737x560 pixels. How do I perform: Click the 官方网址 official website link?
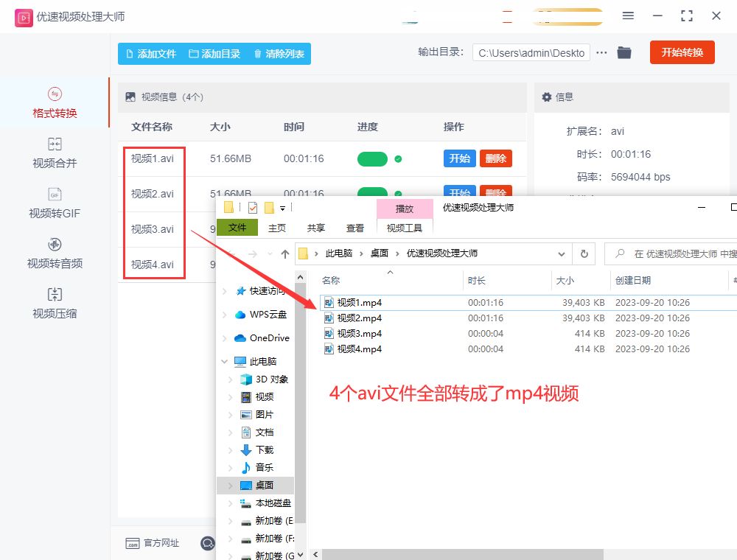pyautogui.click(x=153, y=543)
